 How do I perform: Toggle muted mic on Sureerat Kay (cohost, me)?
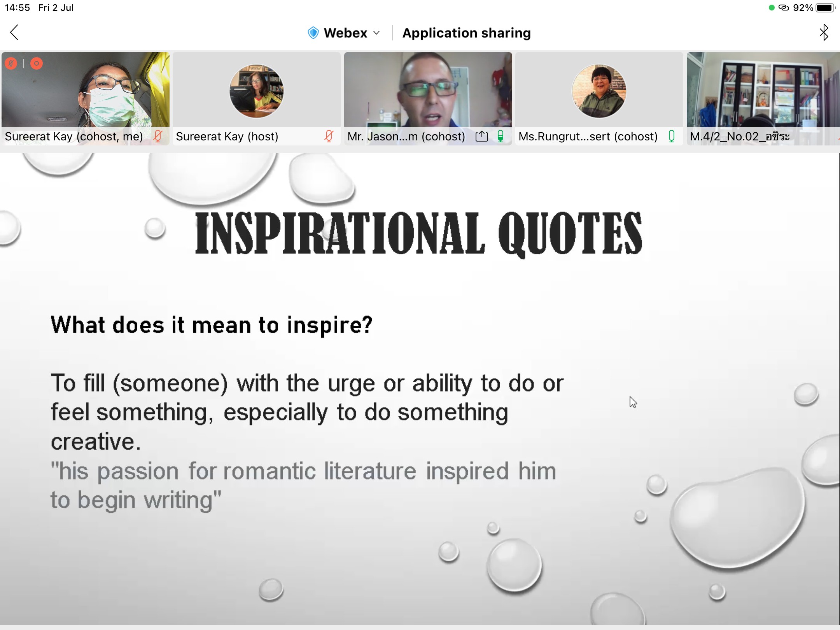tap(158, 136)
